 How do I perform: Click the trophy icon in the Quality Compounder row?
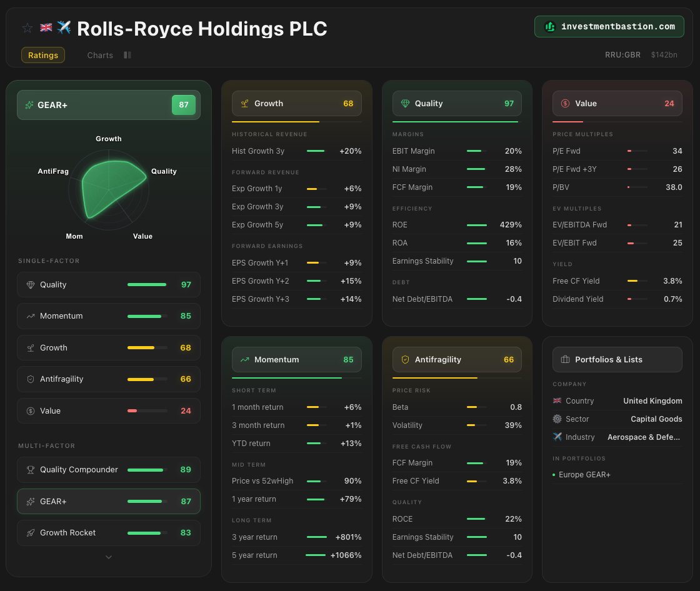pyautogui.click(x=31, y=470)
